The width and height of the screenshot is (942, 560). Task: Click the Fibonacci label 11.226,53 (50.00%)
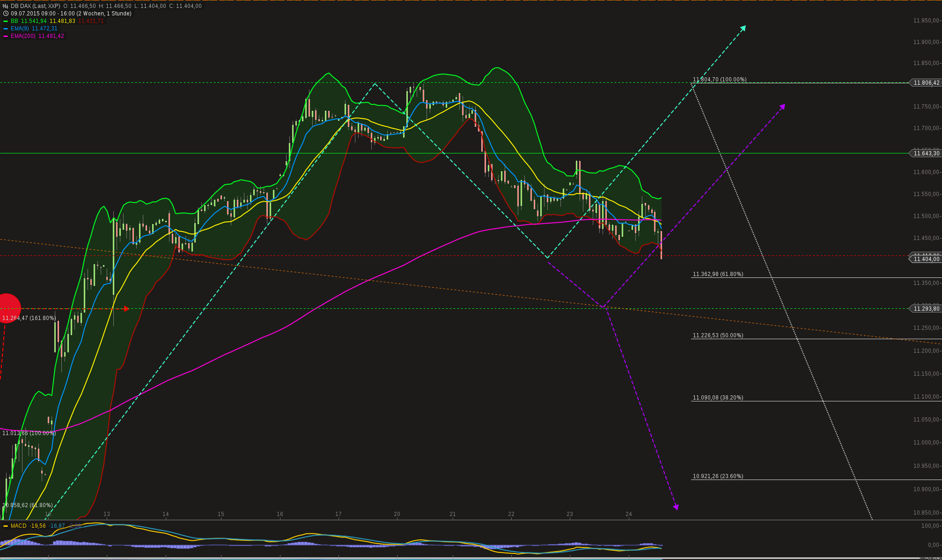pyautogui.click(x=718, y=335)
